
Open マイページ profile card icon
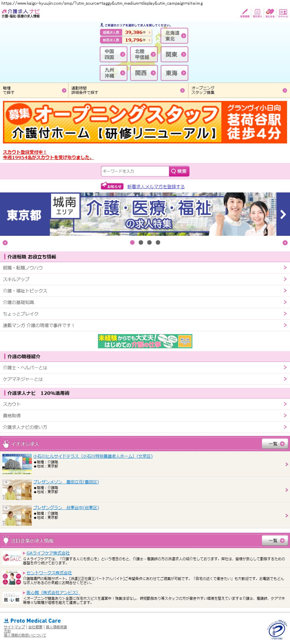tap(283, 13)
